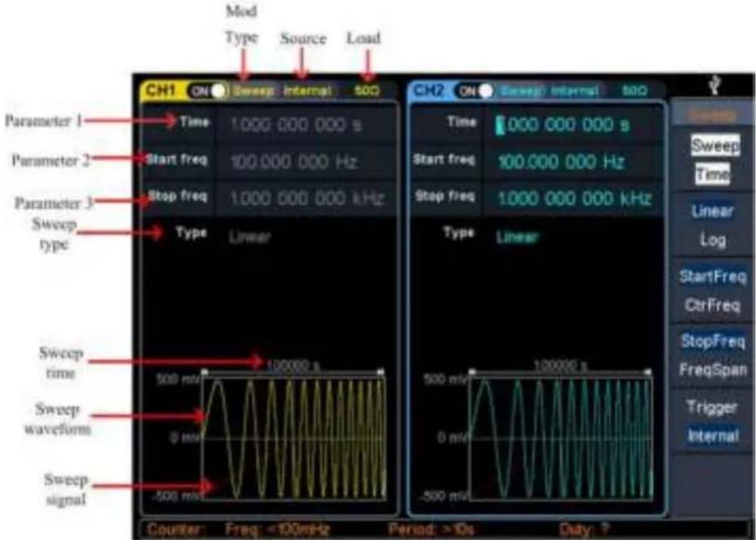Click CH2 sweep time marker above waveform
Image resolution: width=756 pixels, height=540 pixels.
tap(560, 365)
